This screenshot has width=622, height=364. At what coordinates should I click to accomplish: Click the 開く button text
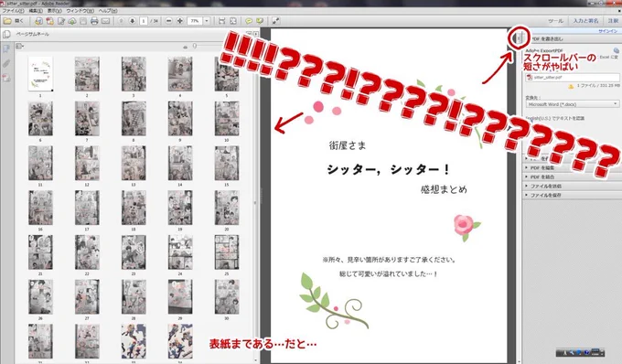tap(19, 21)
